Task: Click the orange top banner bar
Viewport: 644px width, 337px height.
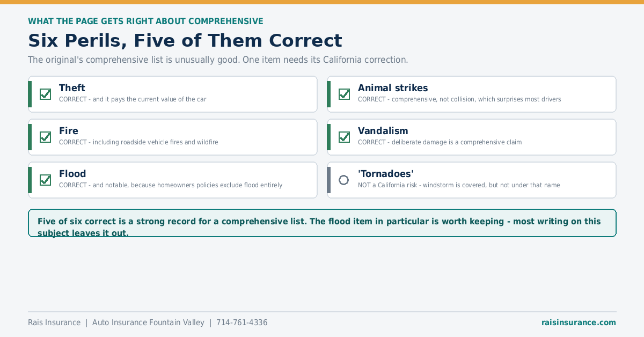Action: pyautogui.click(x=322, y=2)
